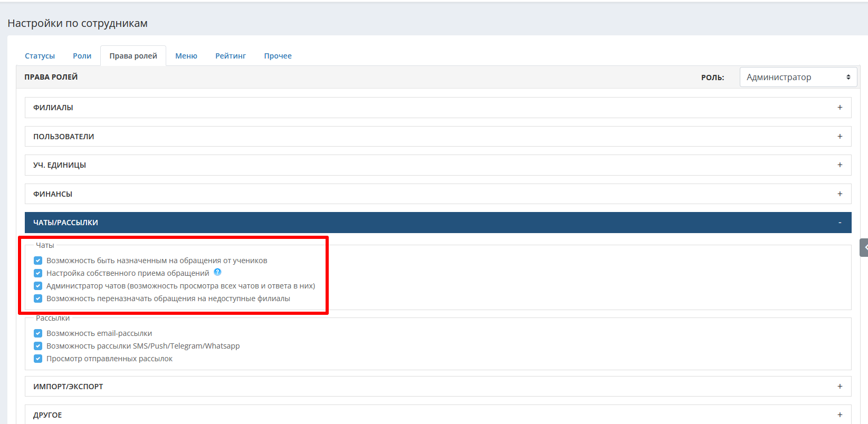Switch to the Статусы tab

40,56
